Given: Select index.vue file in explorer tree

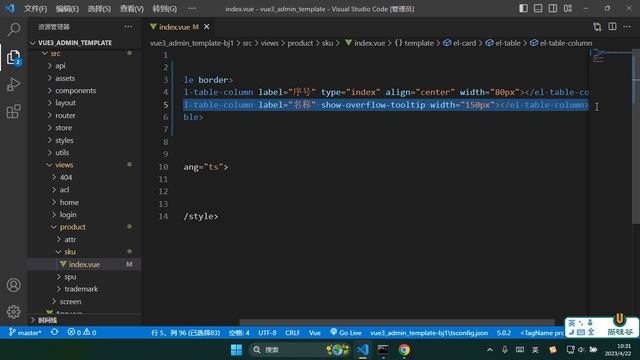Looking at the screenshot, I should pos(84,264).
